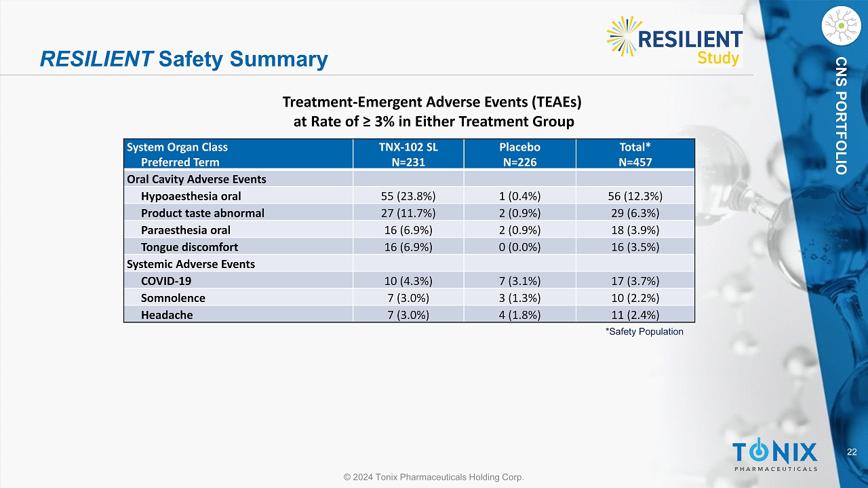
Task: Click the 'Placebo N=226' column header
Action: click(x=520, y=154)
